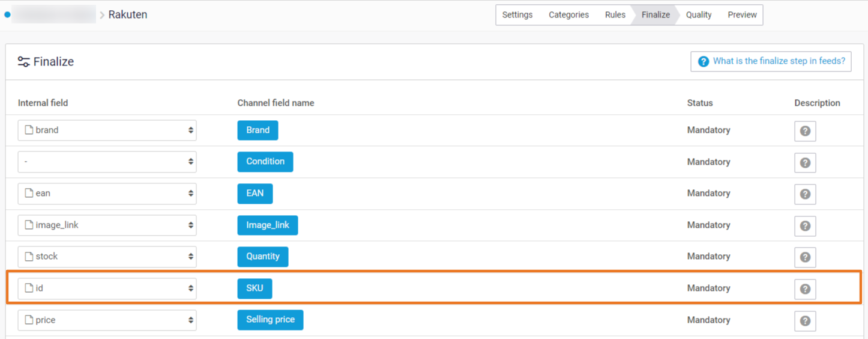Click the help icon for Condition row
Screen dimensions: 868x339
click(805, 162)
